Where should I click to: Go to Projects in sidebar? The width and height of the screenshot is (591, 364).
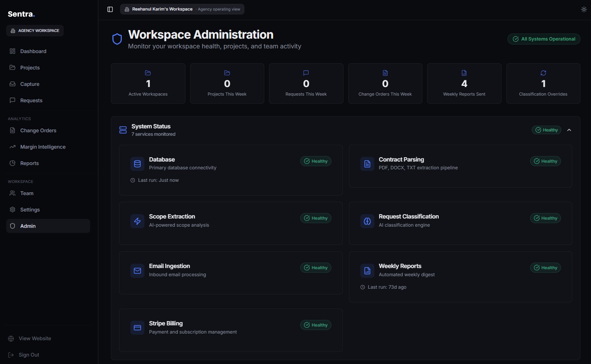tap(48, 67)
